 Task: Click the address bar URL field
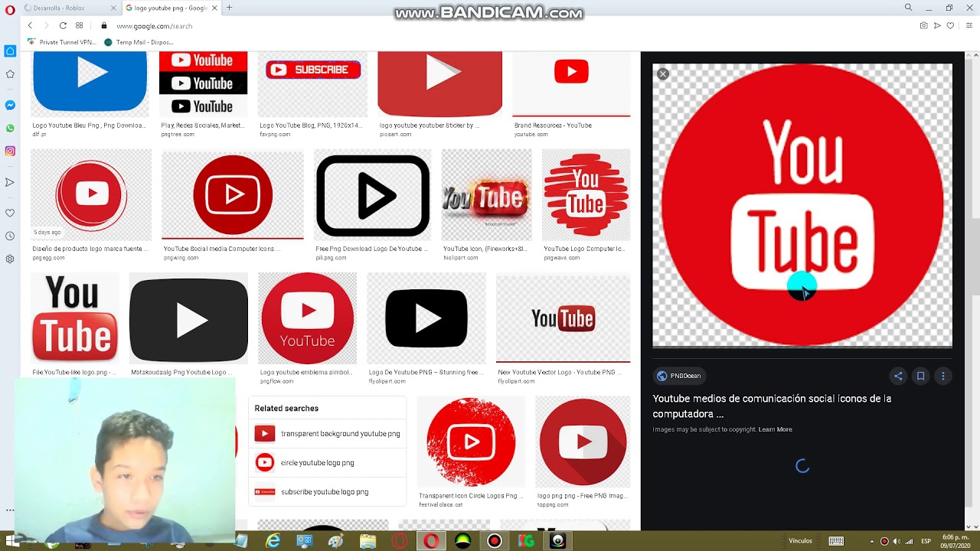505,25
